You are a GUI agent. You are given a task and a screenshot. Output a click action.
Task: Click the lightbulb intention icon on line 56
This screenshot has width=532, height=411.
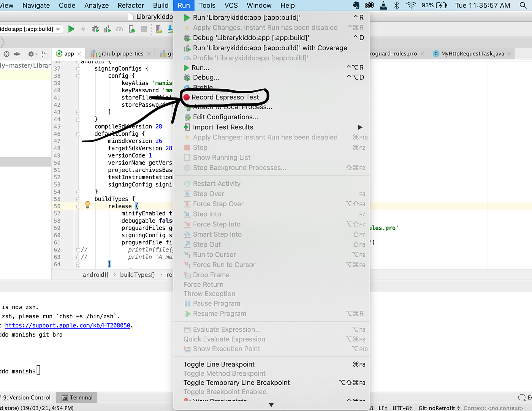coord(87,204)
